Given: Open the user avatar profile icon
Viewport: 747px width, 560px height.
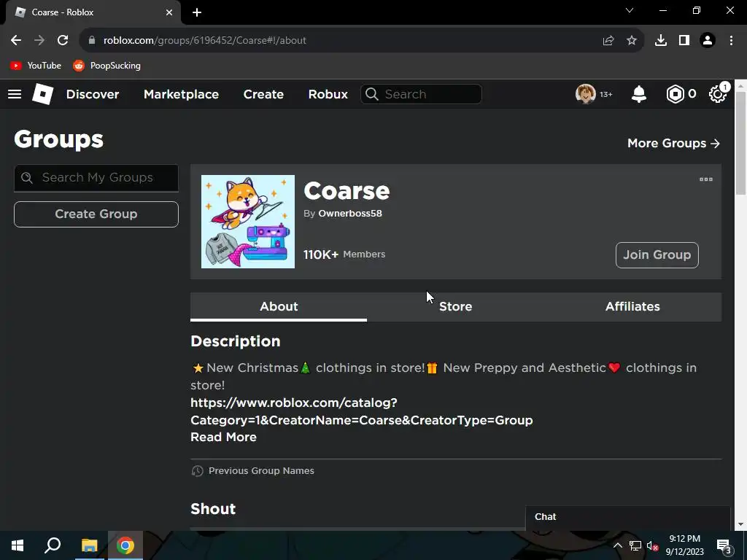Looking at the screenshot, I should pos(586,94).
